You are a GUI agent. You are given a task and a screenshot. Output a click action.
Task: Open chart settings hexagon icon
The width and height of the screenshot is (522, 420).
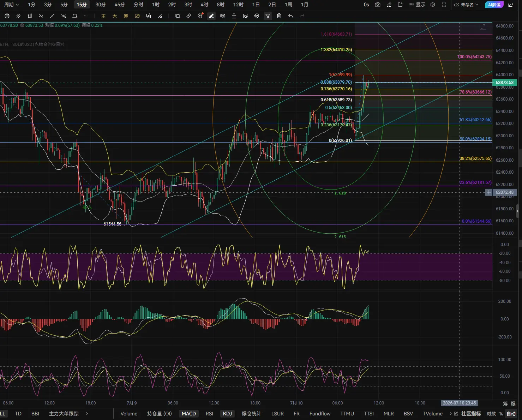[x=433, y=5]
